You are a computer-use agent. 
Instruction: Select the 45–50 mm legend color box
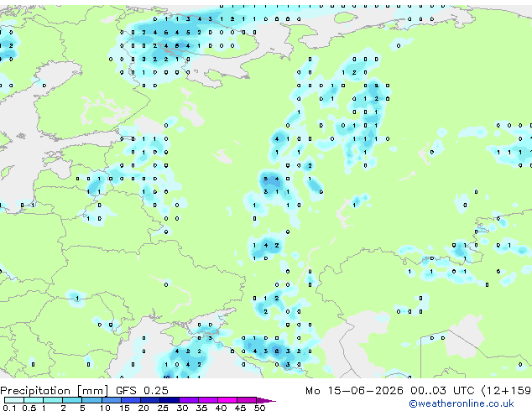pyautogui.click(x=247, y=400)
